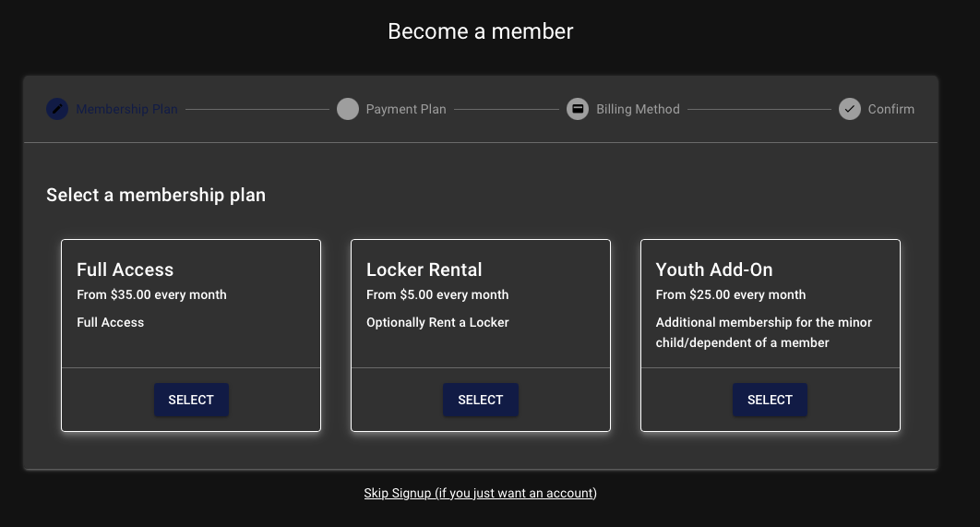
Task: Click the grey circle icon beside Payment Plan
Action: click(348, 109)
